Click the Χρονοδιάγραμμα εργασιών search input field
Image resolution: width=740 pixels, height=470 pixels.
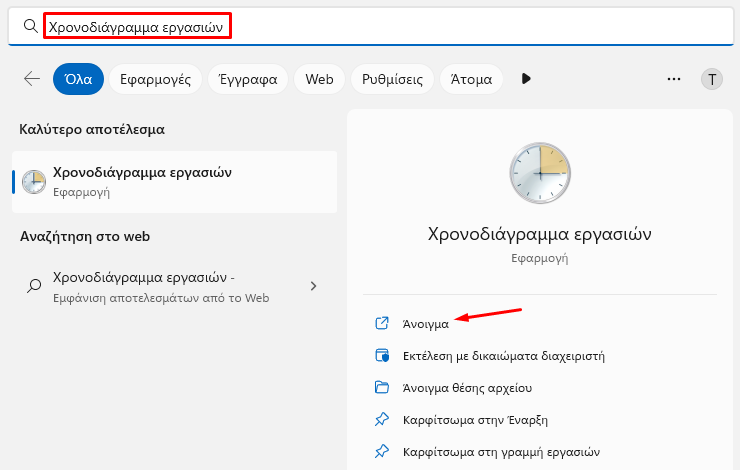pos(371,26)
